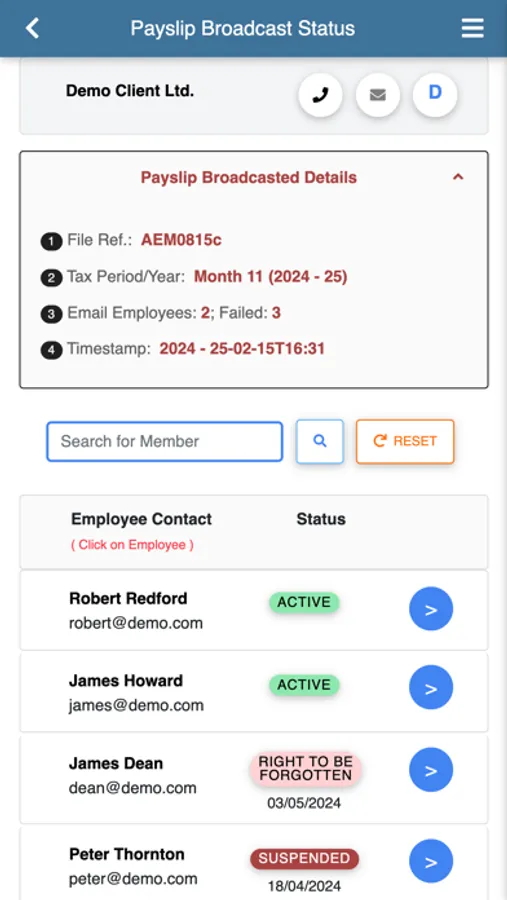Click James Howard's ACTIVE status badge
507x900 pixels.
304,685
